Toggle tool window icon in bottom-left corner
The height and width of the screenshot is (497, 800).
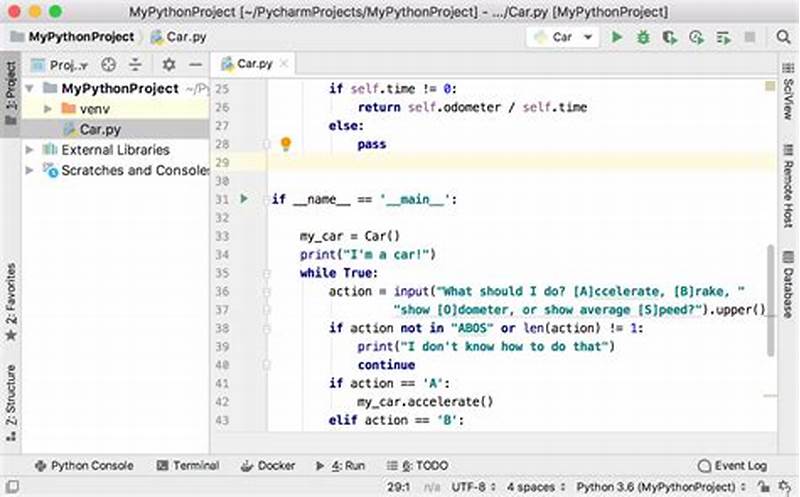pos(12,486)
